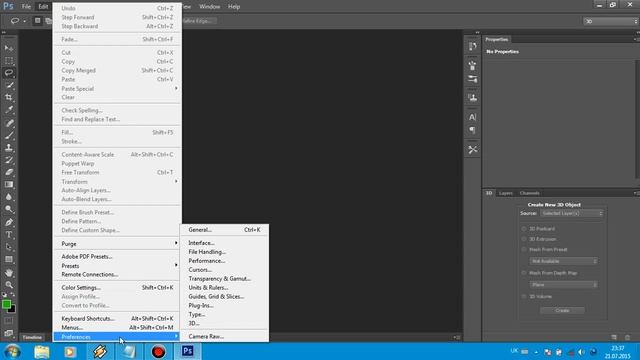
Task: Open General preferences
Action: pos(224,230)
